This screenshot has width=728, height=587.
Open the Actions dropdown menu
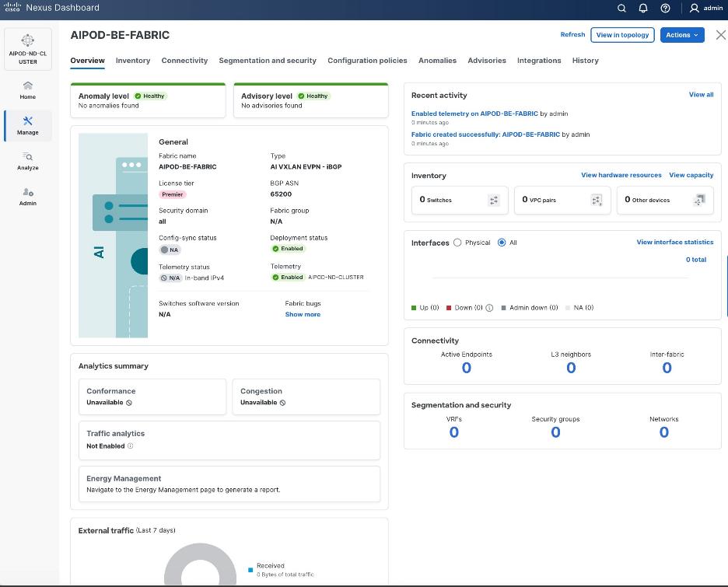tap(682, 34)
